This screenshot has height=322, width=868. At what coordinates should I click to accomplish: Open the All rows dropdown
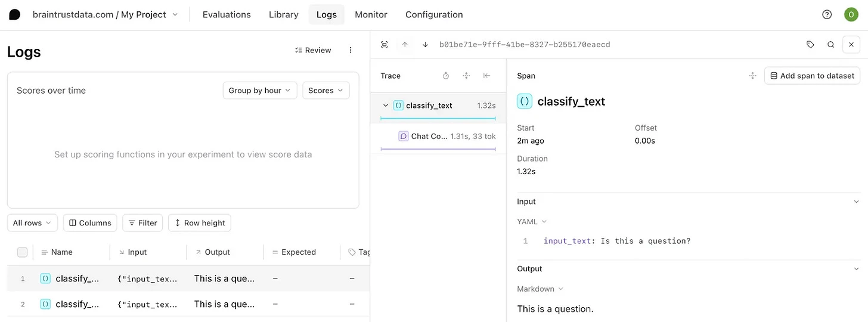tap(32, 223)
